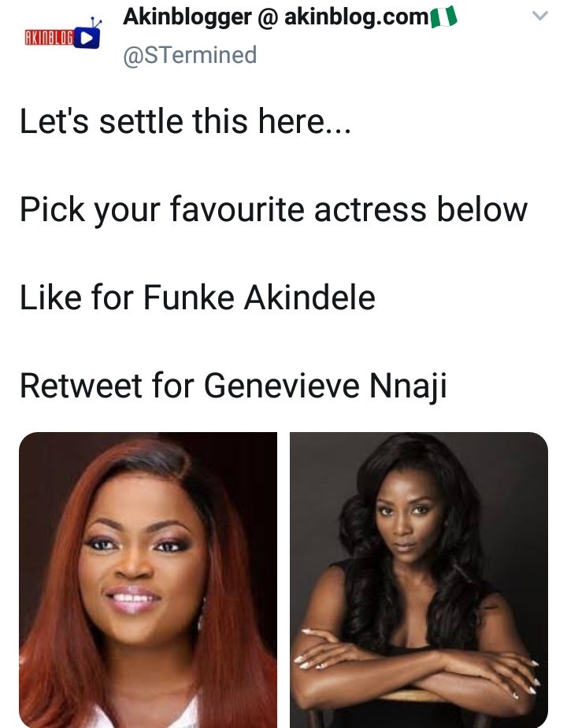567x728 pixels.
Task: Click the word "Retweet" in the tweet
Action: [69, 386]
